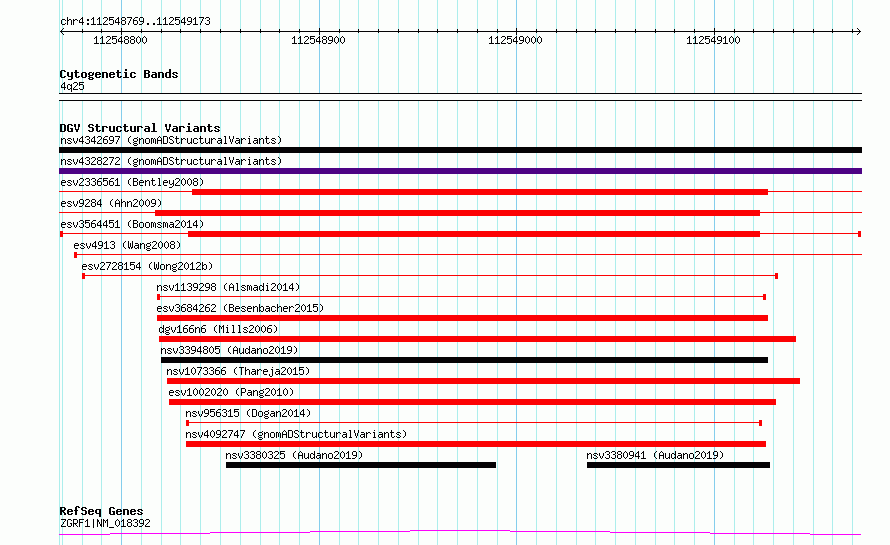
Task: Click the red esv2336561 variant bar
Action: pyautogui.click(x=480, y=192)
